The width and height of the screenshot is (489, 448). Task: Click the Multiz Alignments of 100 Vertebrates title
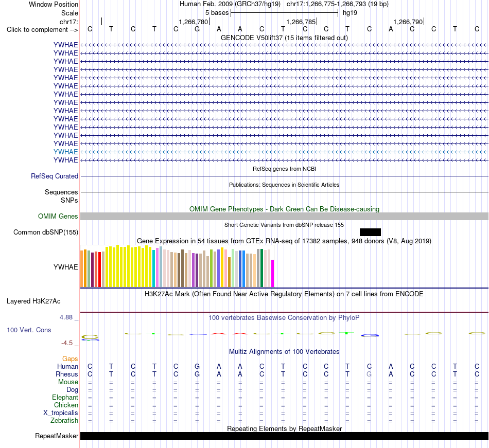[x=284, y=352]
